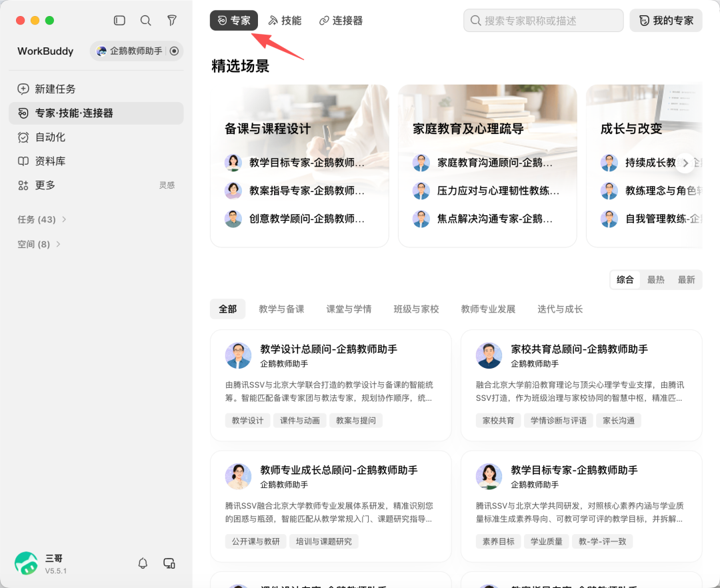Filter by 迭代与成长 category
Viewport: 720px width, 588px height.
coord(560,309)
